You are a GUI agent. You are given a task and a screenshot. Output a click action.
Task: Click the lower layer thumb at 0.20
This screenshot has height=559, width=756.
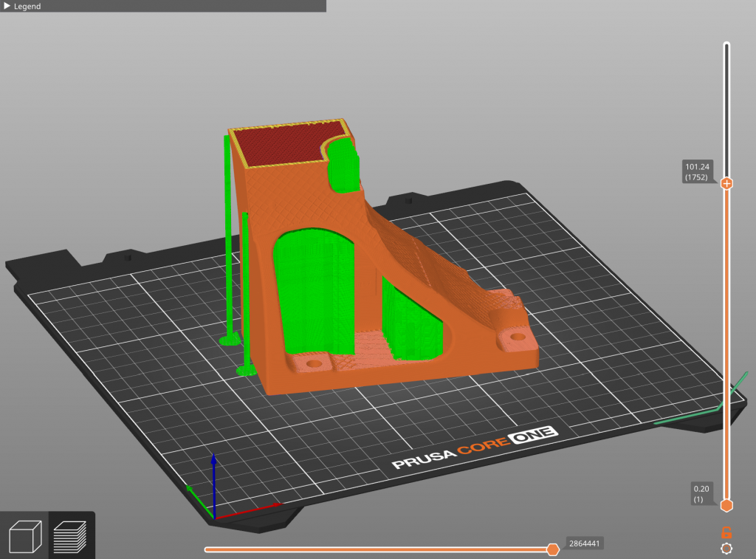point(726,505)
